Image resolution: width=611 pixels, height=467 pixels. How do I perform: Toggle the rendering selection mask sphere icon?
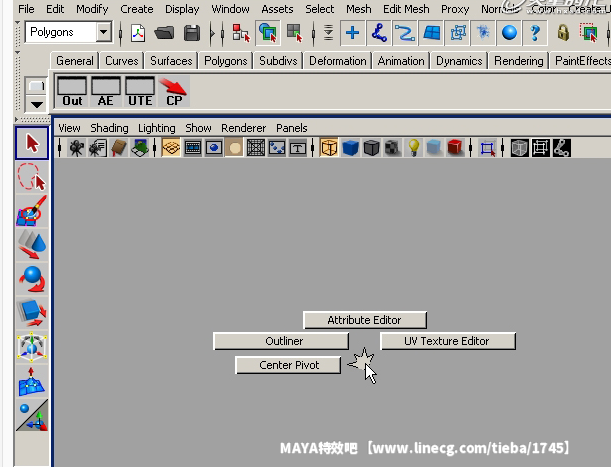pos(509,33)
